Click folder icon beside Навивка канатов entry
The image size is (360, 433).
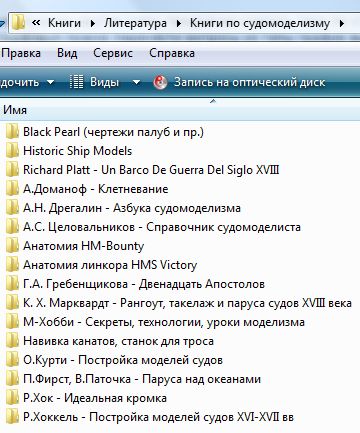(12, 341)
